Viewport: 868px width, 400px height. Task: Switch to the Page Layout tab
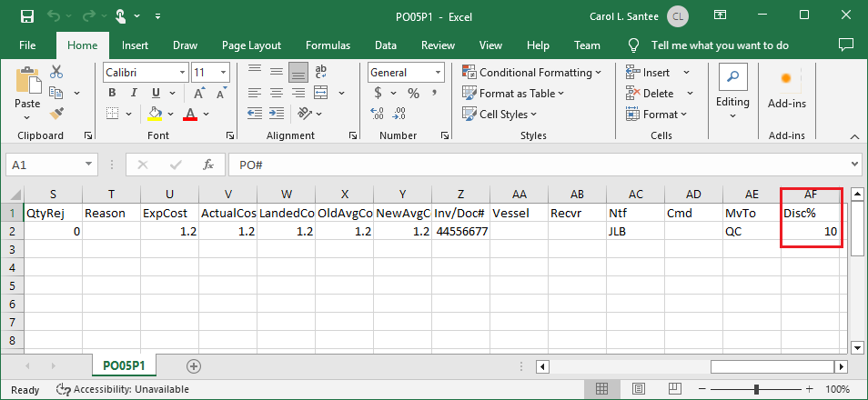click(x=251, y=45)
